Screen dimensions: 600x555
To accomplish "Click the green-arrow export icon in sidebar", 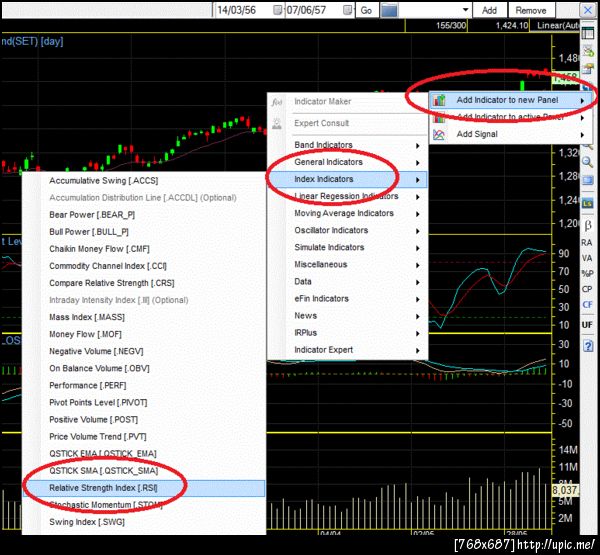I will pos(588,51).
